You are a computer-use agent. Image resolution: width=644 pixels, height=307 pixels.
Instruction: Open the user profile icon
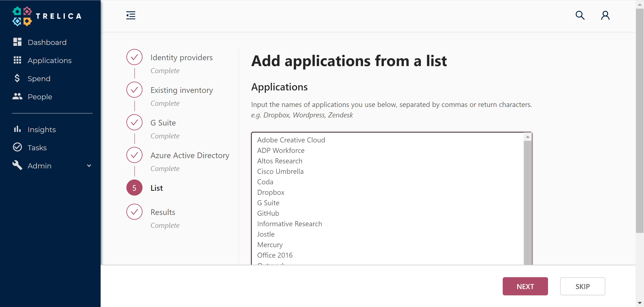605,15
